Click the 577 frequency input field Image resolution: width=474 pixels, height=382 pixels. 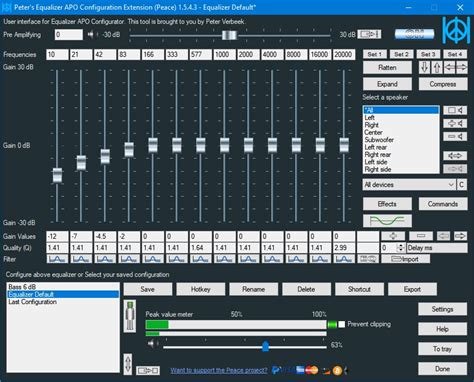click(x=201, y=55)
